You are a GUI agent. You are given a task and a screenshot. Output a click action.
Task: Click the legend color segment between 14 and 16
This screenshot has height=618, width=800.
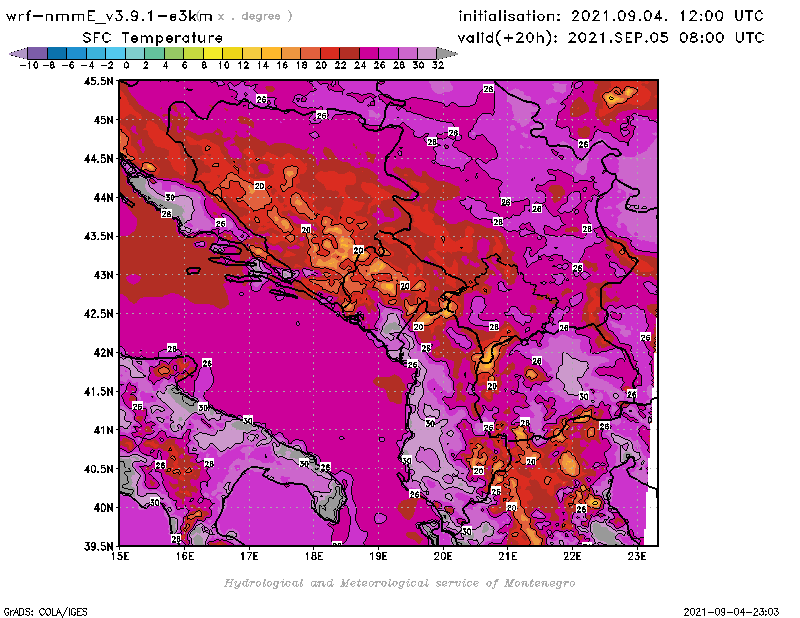pos(271,53)
